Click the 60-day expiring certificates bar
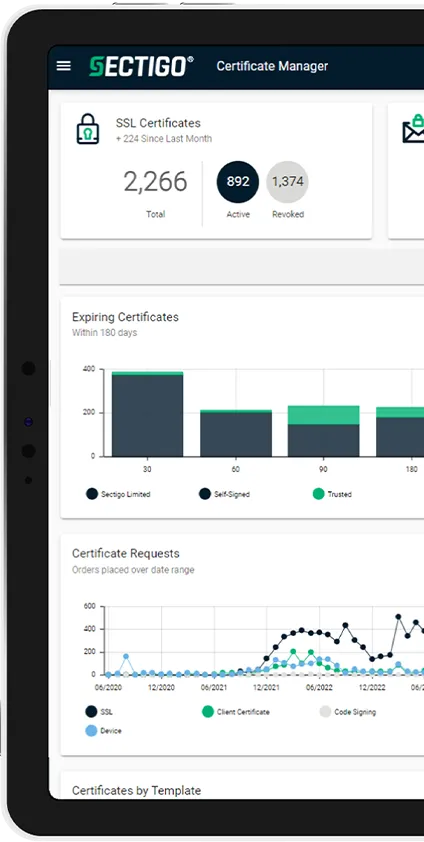 [236, 433]
